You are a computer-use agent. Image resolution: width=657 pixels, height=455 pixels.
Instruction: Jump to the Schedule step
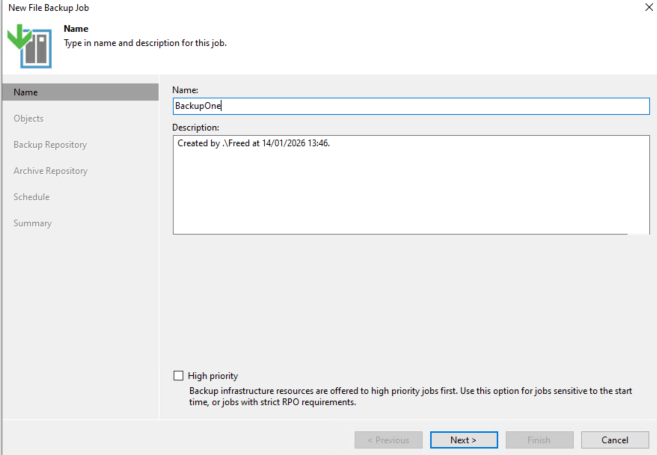[31, 196]
